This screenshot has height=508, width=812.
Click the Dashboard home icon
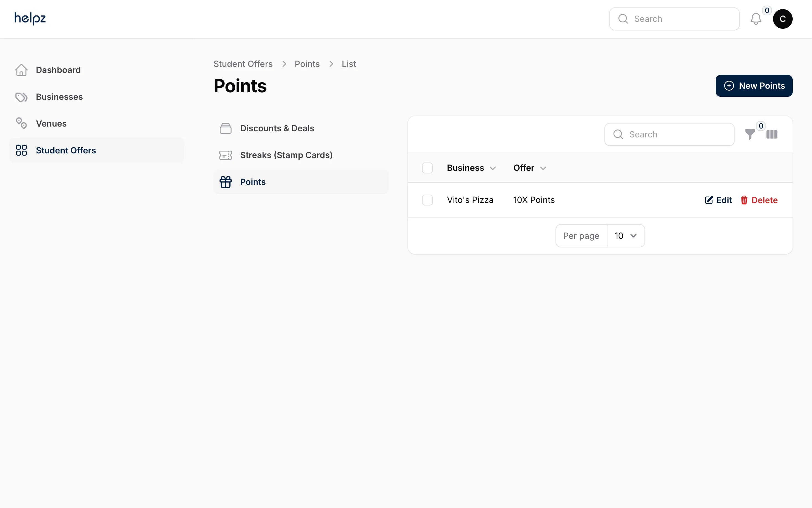pyautogui.click(x=22, y=70)
